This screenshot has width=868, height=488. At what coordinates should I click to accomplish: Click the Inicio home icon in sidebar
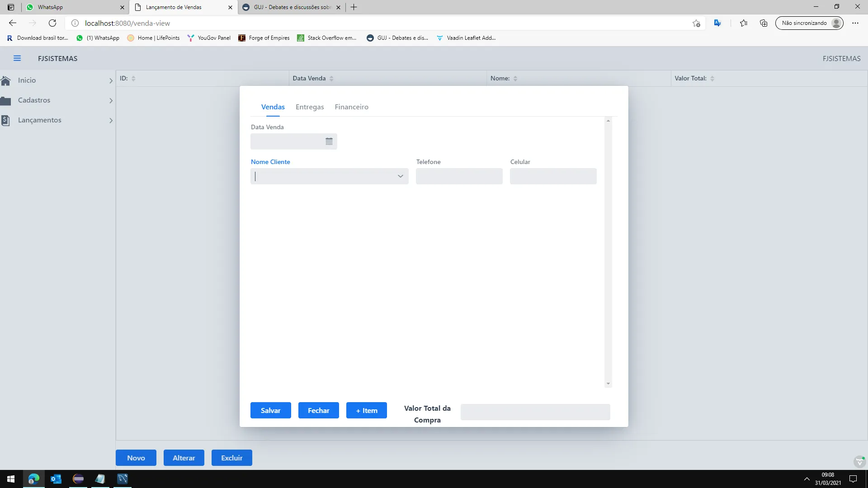(6, 80)
